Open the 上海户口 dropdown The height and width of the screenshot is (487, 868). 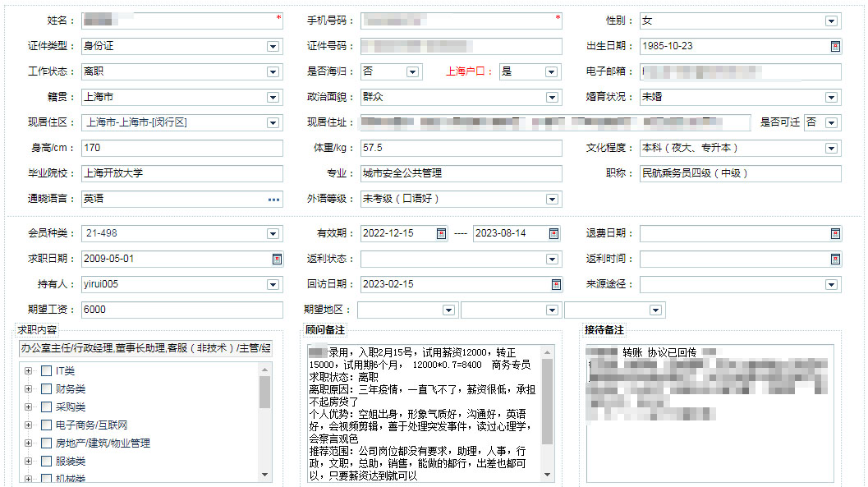click(551, 72)
